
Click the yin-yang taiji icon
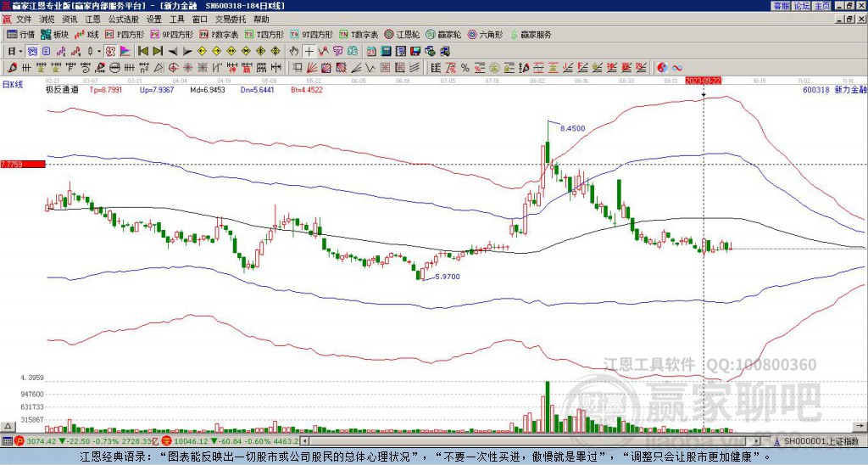click(662, 68)
